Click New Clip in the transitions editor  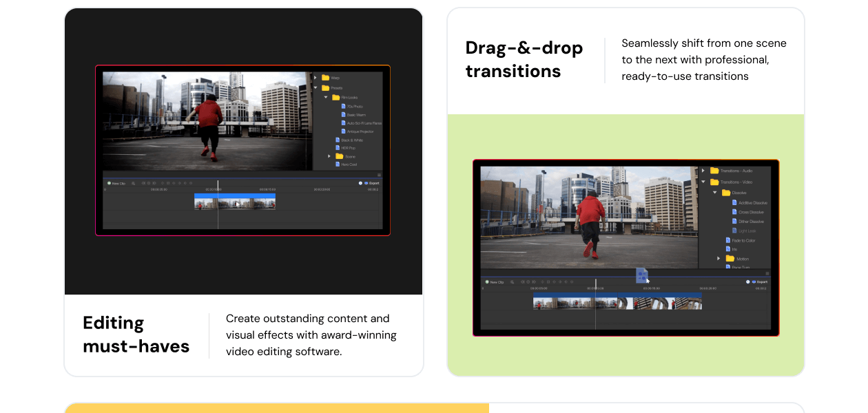pos(495,282)
